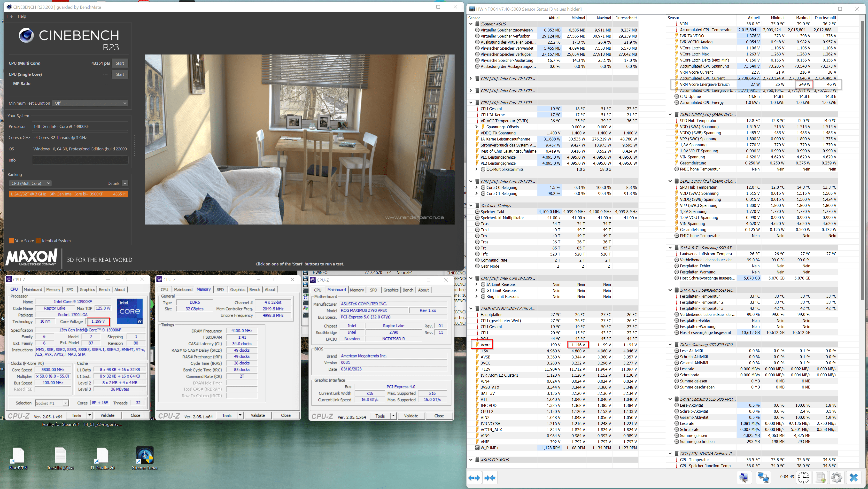The width and height of the screenshot is (868, 489).
Task: Click W_PUMP+ fan icon in HWiNFO
Action: pyautogui.click(x=477, y=448)
